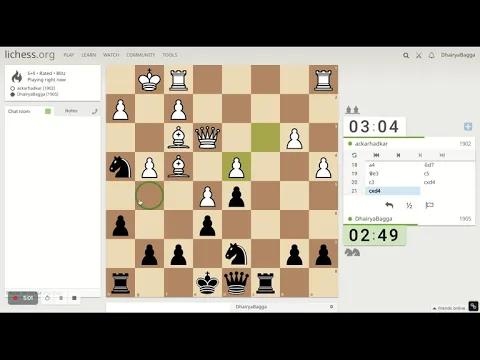This screenshot has width=480, height=360.
Task: Select black's cxd4 on move 20
Action: [447, 182]
